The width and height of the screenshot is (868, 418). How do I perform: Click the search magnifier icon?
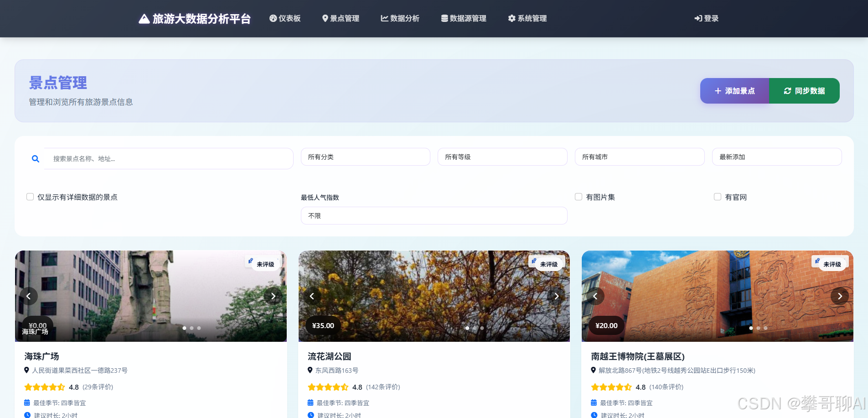click(36, 159)
